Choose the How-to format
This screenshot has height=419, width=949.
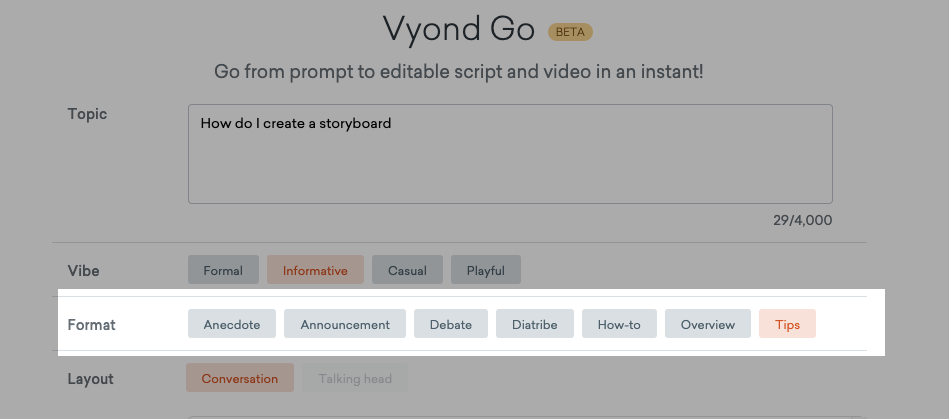(x=619, y=324)
